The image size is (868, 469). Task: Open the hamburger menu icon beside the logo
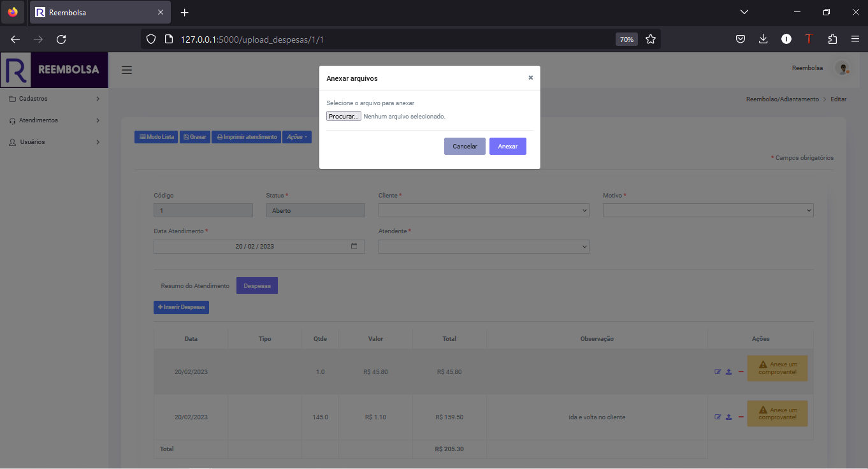click(x=127, y=70)
